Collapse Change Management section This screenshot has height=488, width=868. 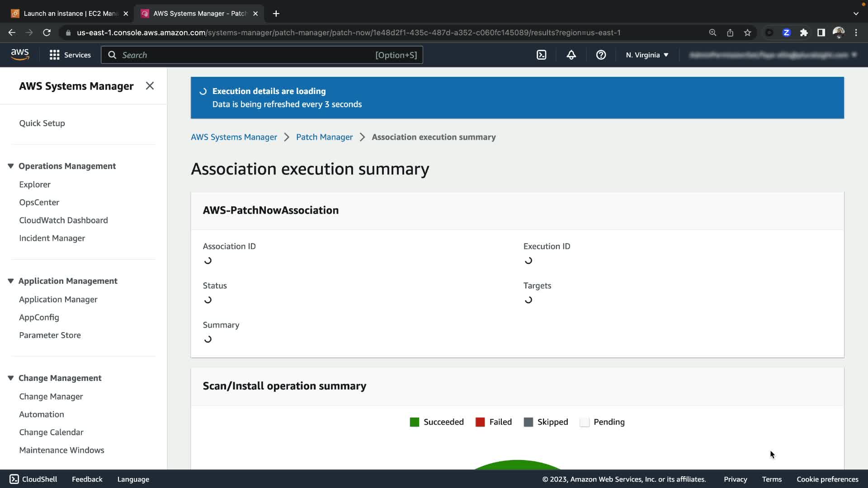click(10, 378)
